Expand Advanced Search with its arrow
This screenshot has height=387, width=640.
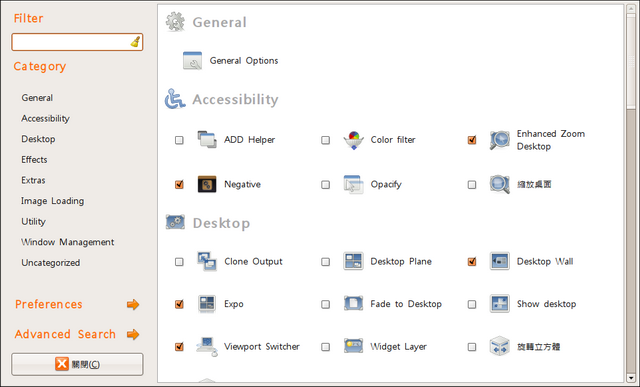(133, 334)
